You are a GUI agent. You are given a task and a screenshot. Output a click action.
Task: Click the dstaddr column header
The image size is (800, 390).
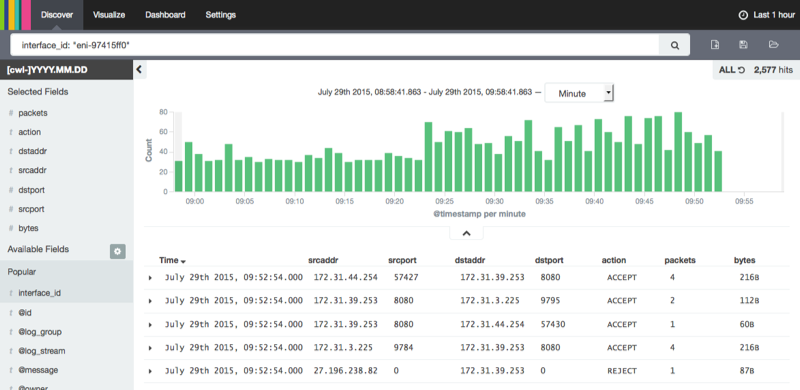coord(470,260)
